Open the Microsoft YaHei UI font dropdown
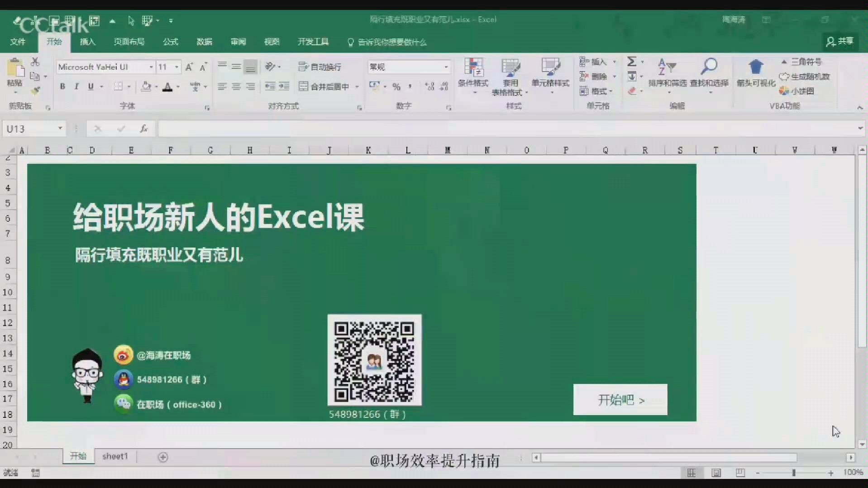Viewport: 868px width, 488px height. click(x=151, y=67)
